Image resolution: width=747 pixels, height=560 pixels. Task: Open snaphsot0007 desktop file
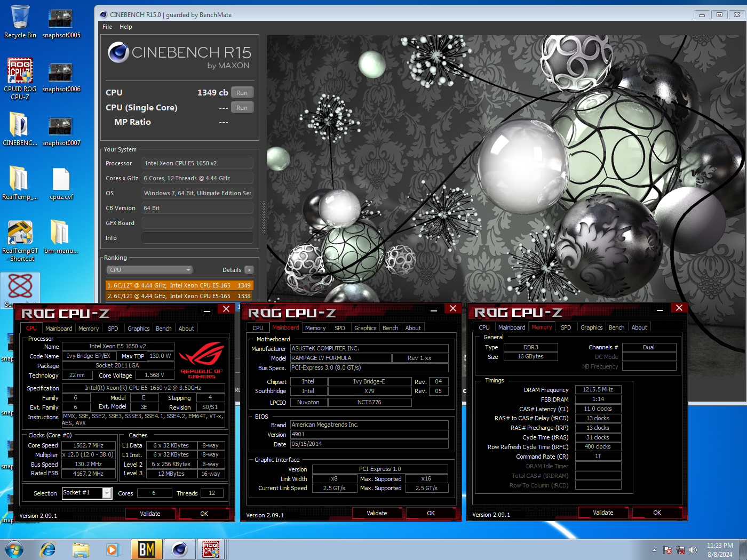click(x=61, y=131)
